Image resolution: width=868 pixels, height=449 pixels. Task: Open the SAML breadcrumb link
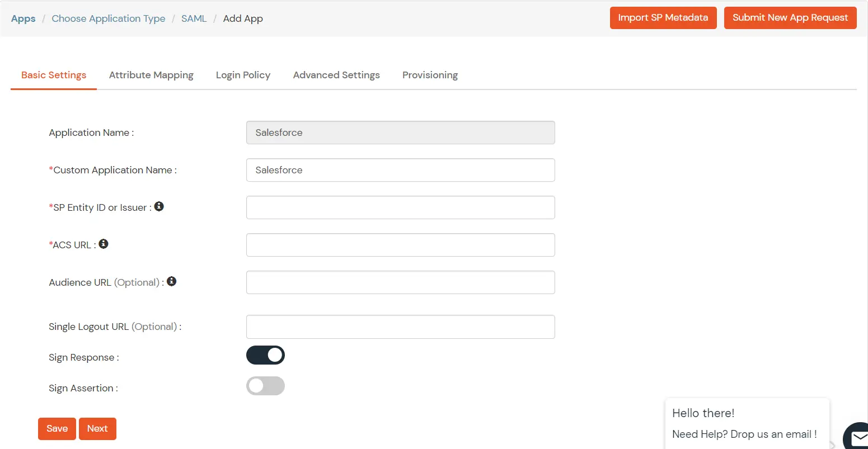tap(194, 18)
